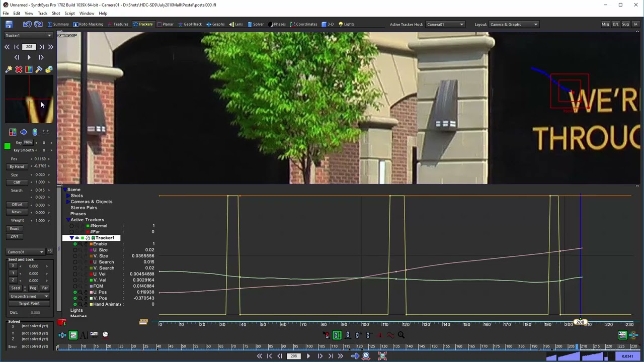Screen dimensions: 644x362
Task: Click the Redo icon in toolbar
Action: (39, 24)
